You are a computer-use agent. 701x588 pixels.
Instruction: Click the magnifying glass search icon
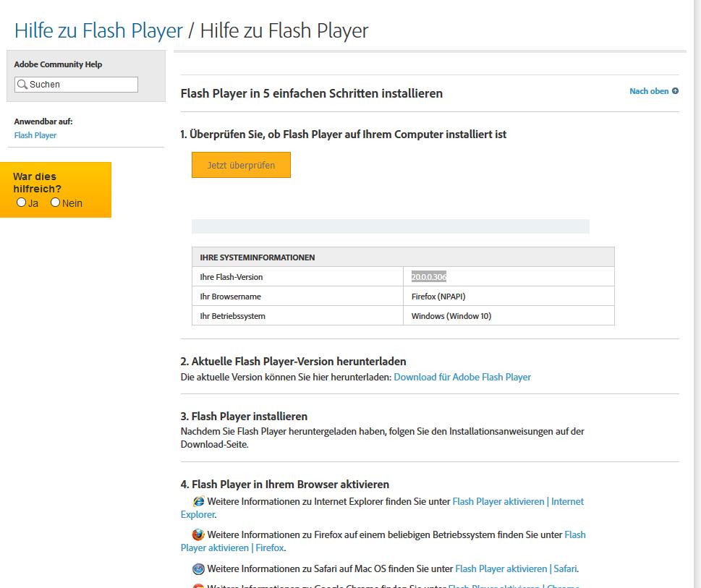(22, 85)
